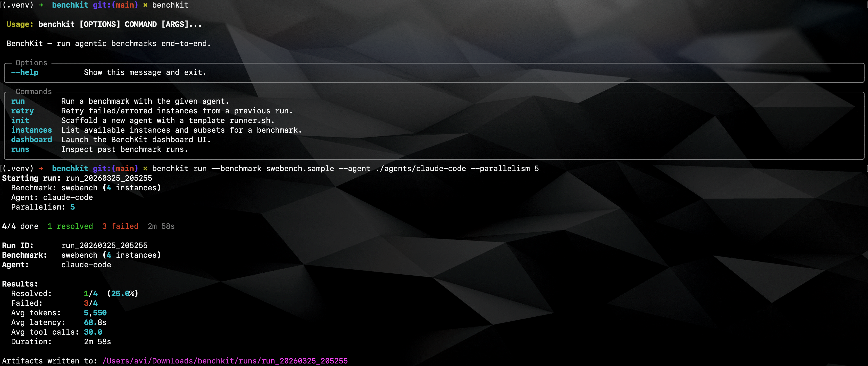Click the Run ID value run_20260325_205255
The width and height of the screenshot is (868, 366).
104,245
